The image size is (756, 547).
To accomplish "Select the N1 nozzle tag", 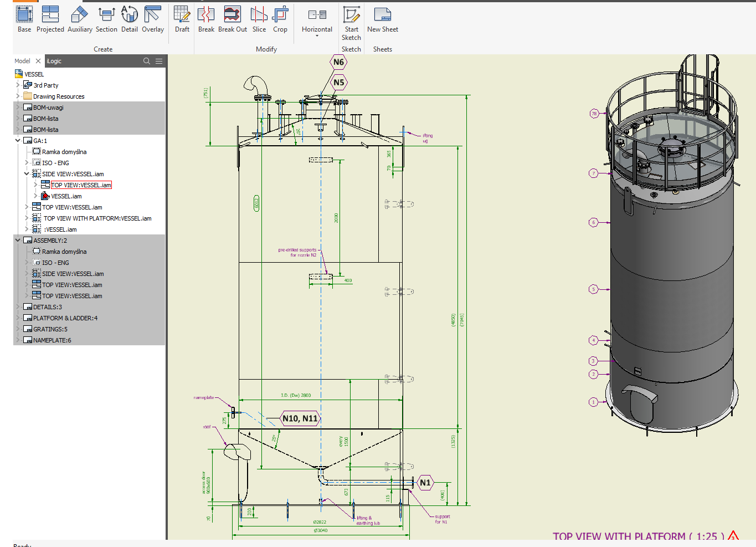I will click(425, 483).
